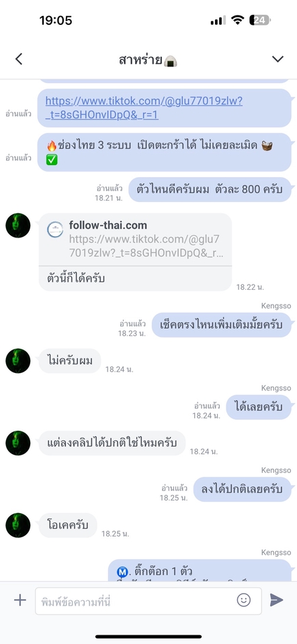Image resolution: width=297 pixels, height=644 pixels.
Task: Tap the follow-thai.com site logo icon
Action: point(55,229)
